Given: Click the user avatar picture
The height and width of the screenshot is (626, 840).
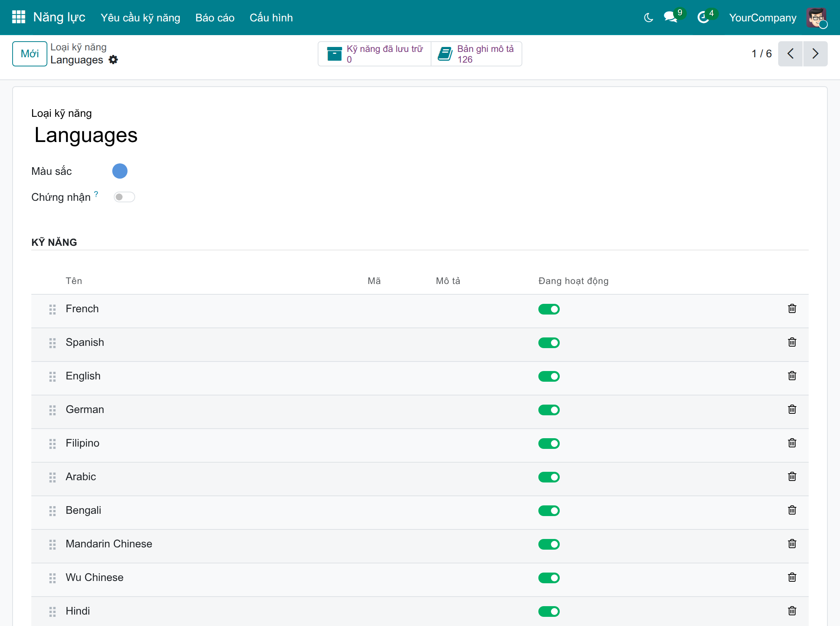Looking at the screenshot, I should coord(816,18).
